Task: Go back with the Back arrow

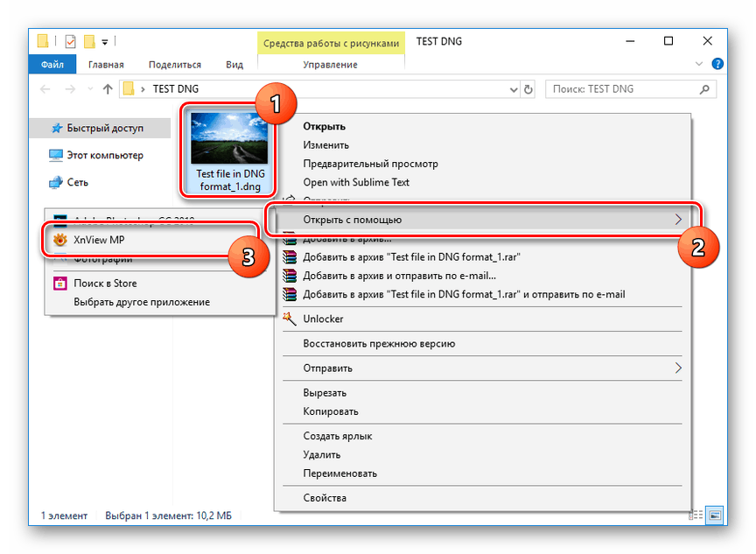Action: coord(45,89)
